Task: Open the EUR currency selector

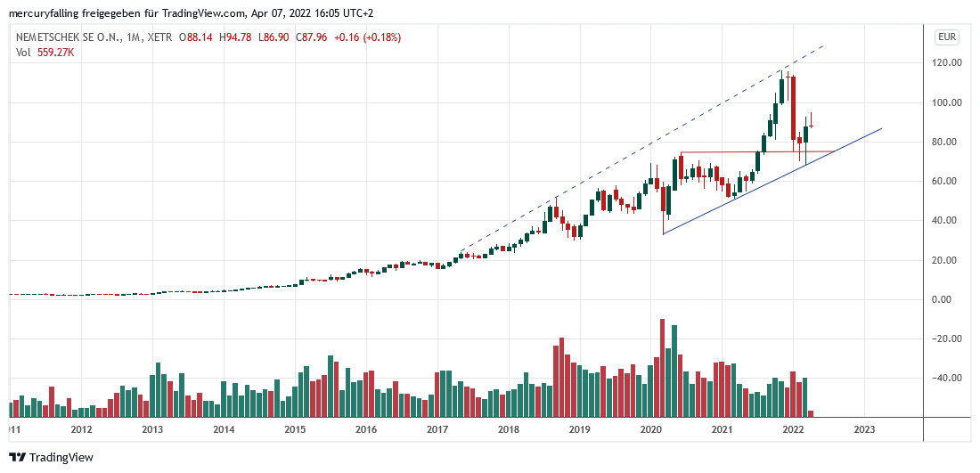Action: tap(947, 37)
